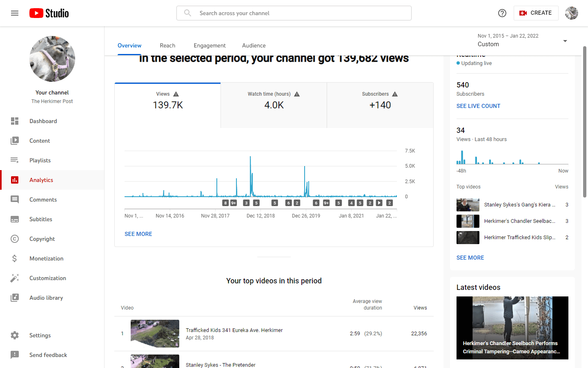Click the 22,356 views value

point(419,334)
